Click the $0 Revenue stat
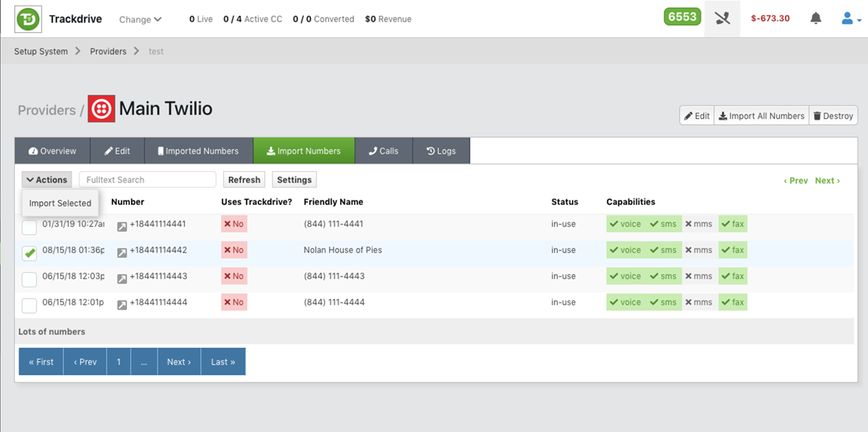Viewport: 868px width, 432px height. click(x=388, y=19)
